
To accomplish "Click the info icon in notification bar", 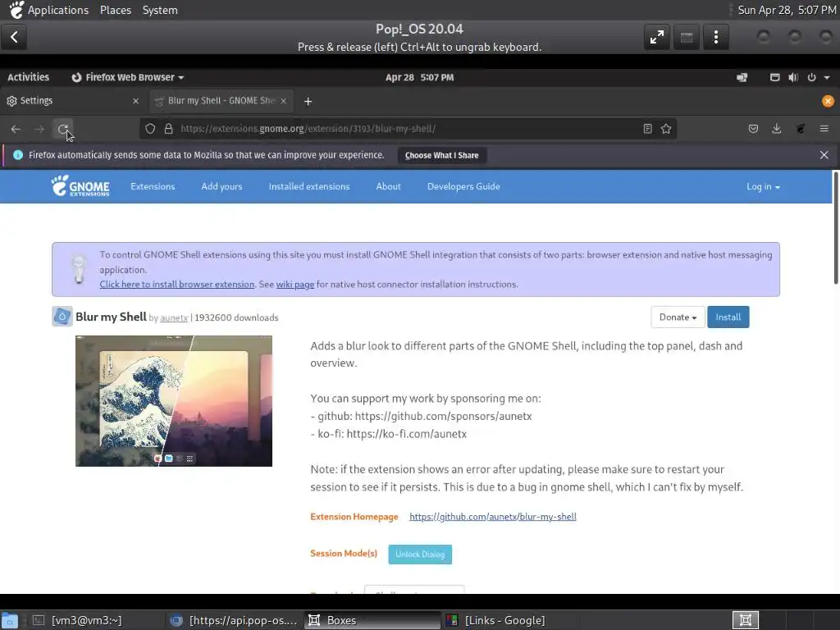I will [18, 155].
